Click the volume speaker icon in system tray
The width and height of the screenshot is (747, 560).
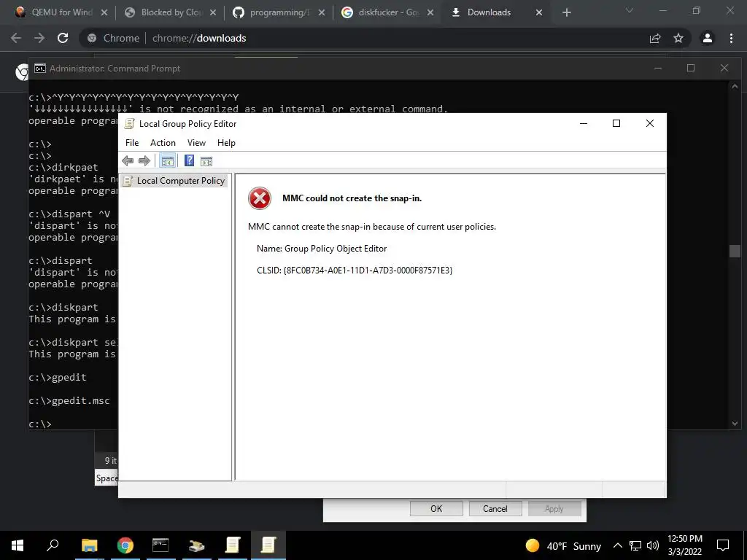coord(653,545)
